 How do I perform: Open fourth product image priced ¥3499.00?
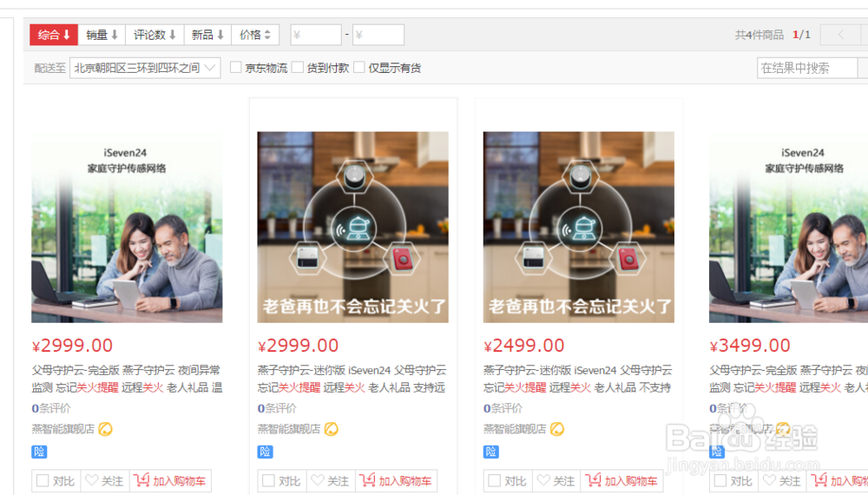pyautogui.click(x=788, y=227)
